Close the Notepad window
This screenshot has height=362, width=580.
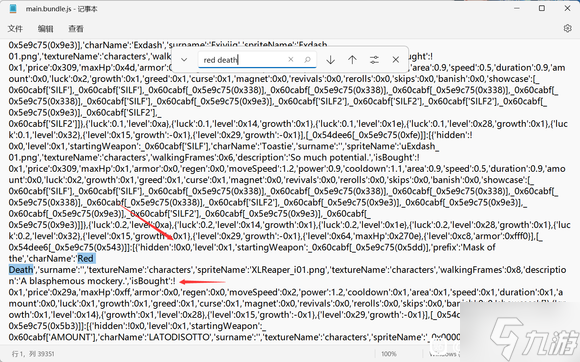[x=567, y=8]
